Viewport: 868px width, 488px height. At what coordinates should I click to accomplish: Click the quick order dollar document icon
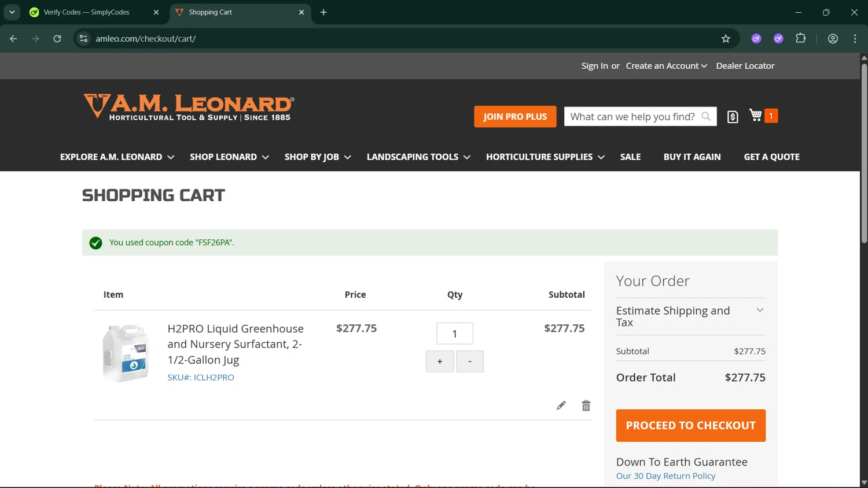(x=733, y=117)
